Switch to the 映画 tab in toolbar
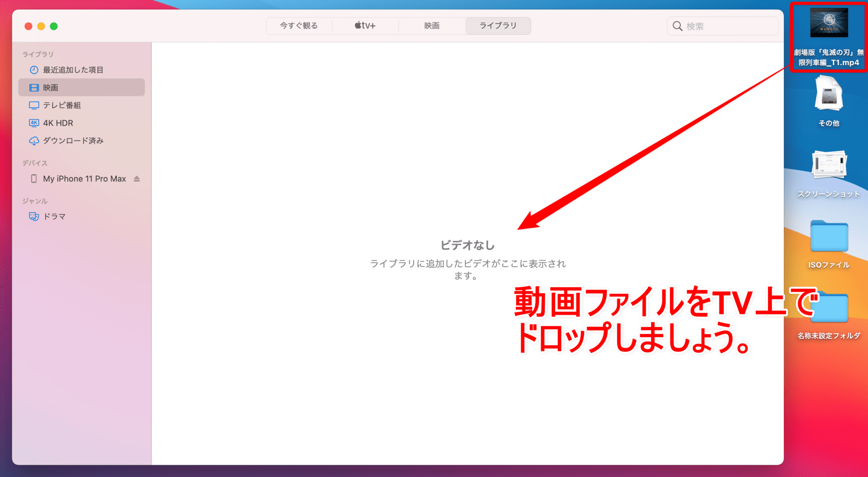The image size is (868, 477). click(432, 26)
